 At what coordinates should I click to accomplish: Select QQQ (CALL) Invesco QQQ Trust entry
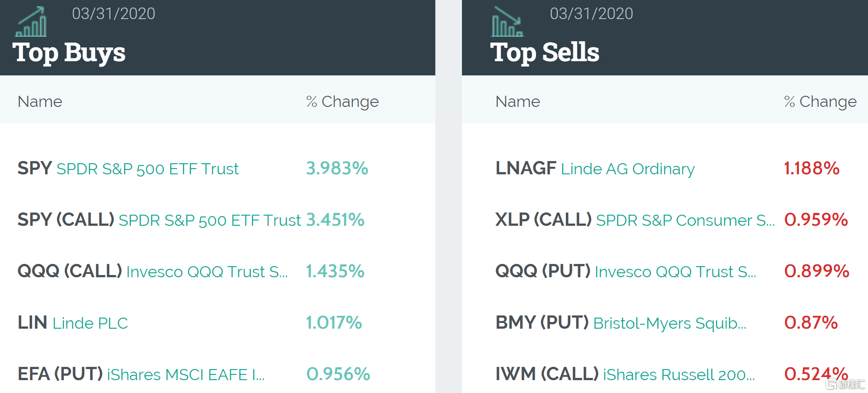point(152,271)
